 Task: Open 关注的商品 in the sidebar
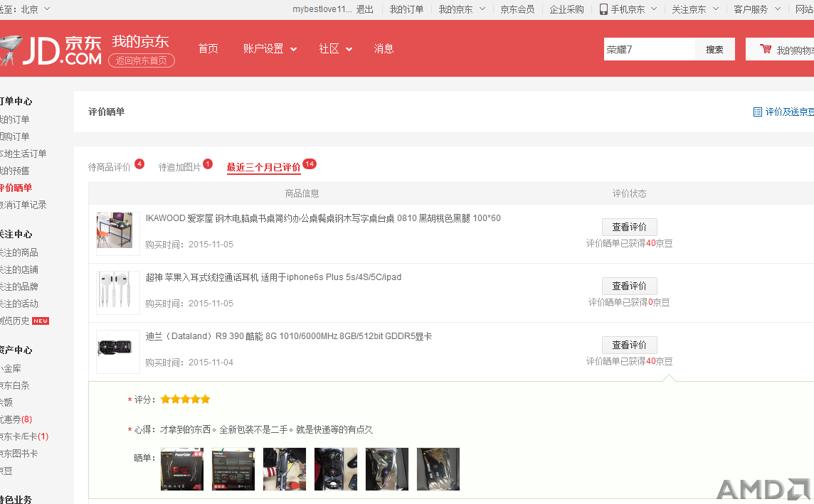pyautogui.click(x=19, y=252)
